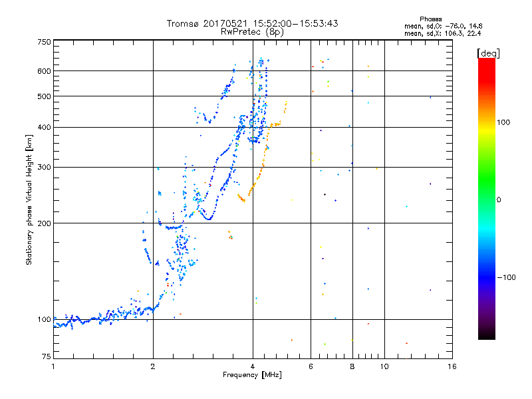The width and height of the screenshot is (532, 399).
Task: Click the '[deg]' color bar unit label
Action: pyautogui.click(x=488, y=53)
